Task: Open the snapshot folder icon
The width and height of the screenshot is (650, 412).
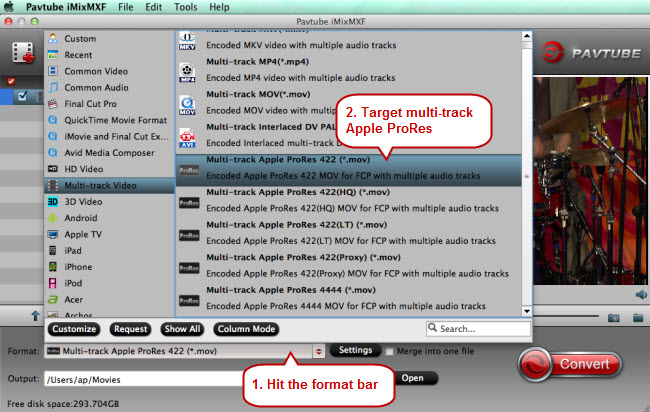Action: click(x=638, y=318)
